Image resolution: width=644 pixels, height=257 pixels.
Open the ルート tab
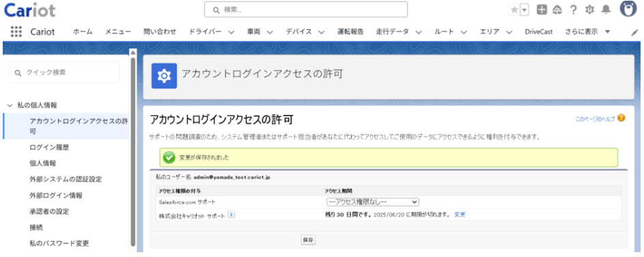pos(444,31)
